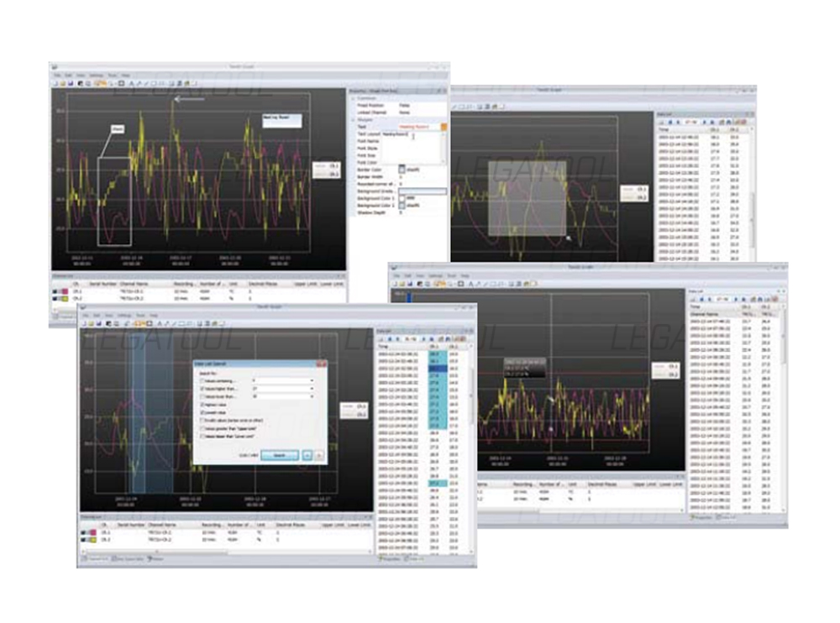Click the Border Color swatch in the Properties panel

pyautogui.click(x=402, y=170)
